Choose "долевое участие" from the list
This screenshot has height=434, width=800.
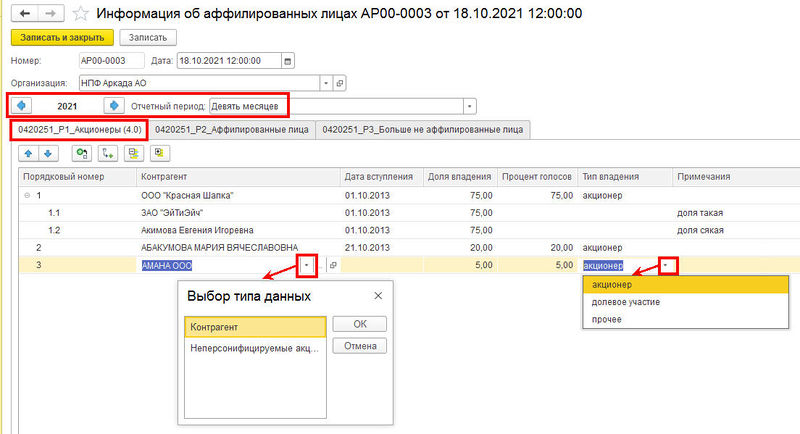(x=626, y=302)
